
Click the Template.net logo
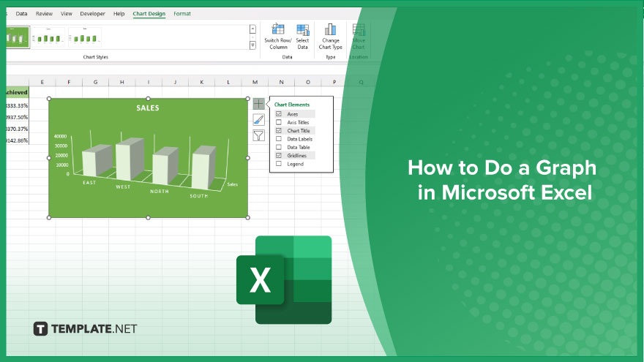point(85,329)
